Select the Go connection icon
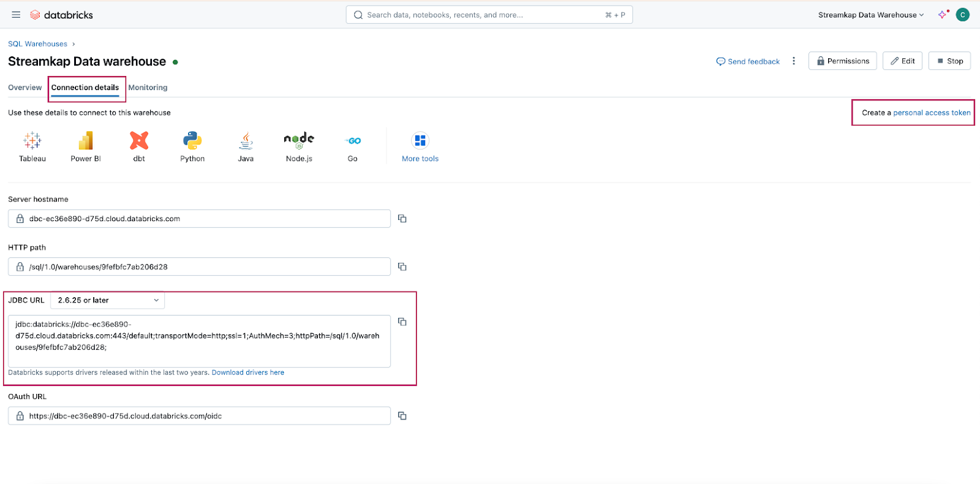Viewport: 980px width, 484px height. click(x=353, y=141)
